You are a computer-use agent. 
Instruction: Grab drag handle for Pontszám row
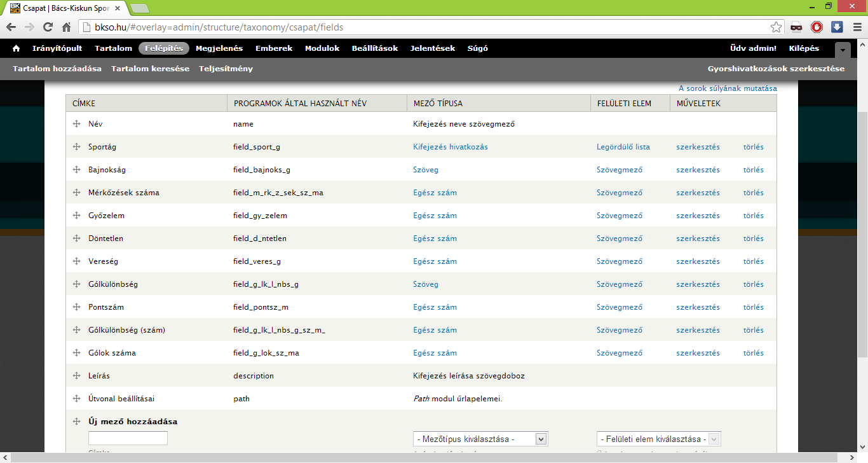click(76, 307)
